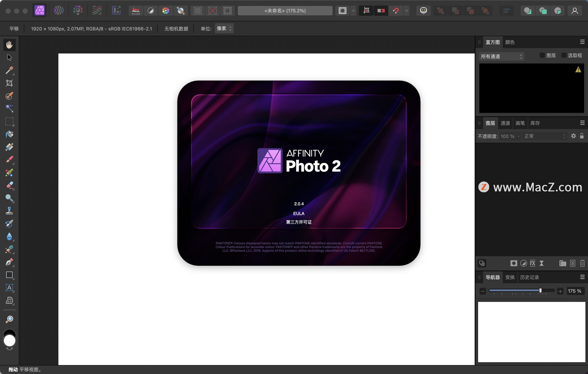Select the Flood Fill tool

click(x=9, y=134)
